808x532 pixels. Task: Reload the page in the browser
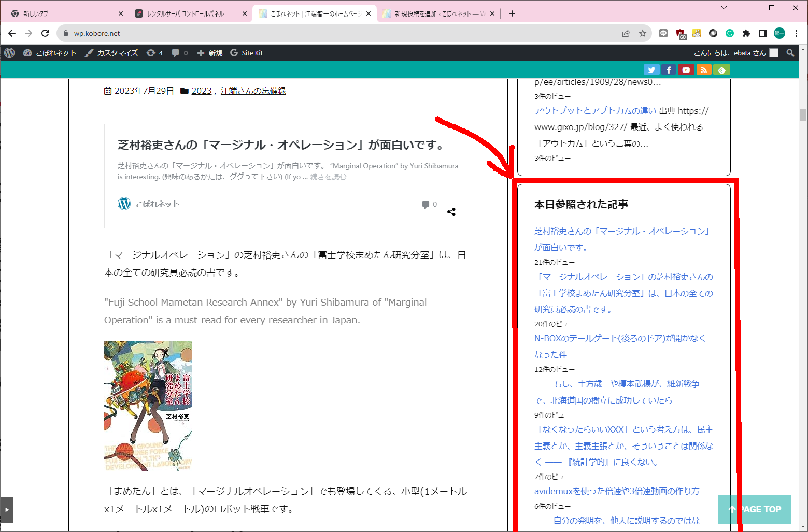(x=45, y=33)
